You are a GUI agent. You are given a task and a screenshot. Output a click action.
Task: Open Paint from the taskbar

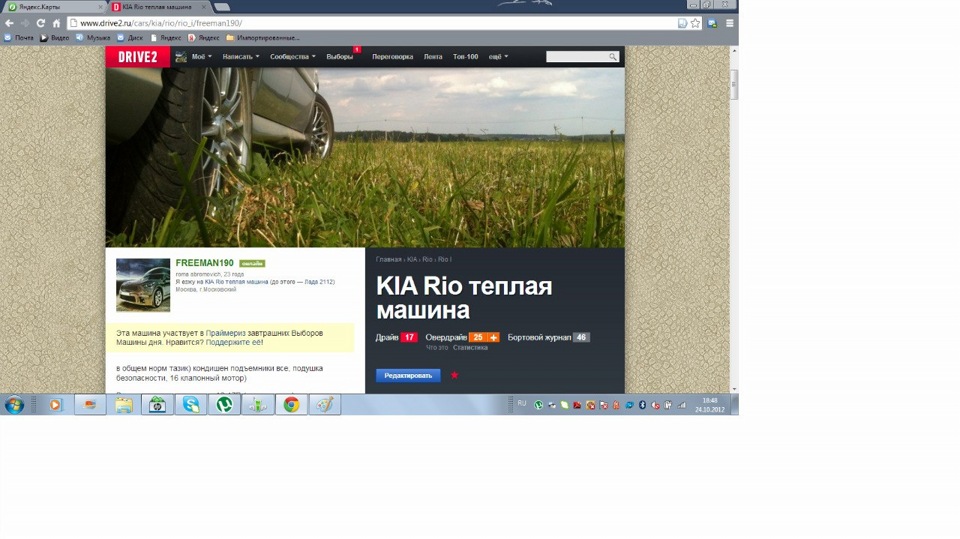(324, 405)
